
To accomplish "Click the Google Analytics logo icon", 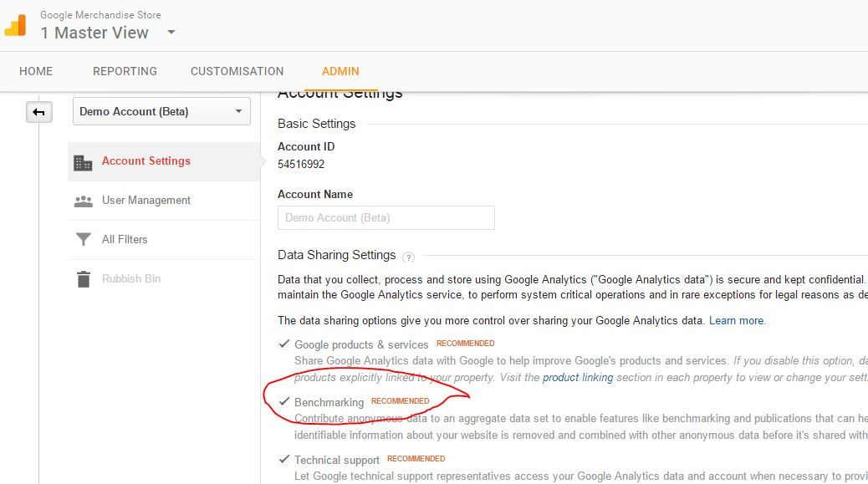I will coord(16,25).
